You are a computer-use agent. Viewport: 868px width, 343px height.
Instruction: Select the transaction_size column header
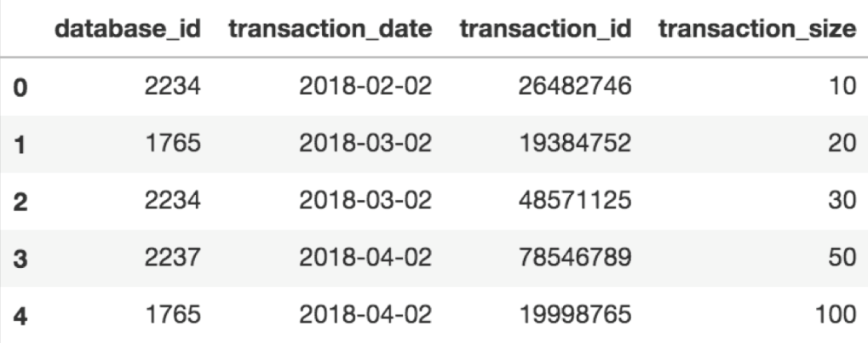757,29
